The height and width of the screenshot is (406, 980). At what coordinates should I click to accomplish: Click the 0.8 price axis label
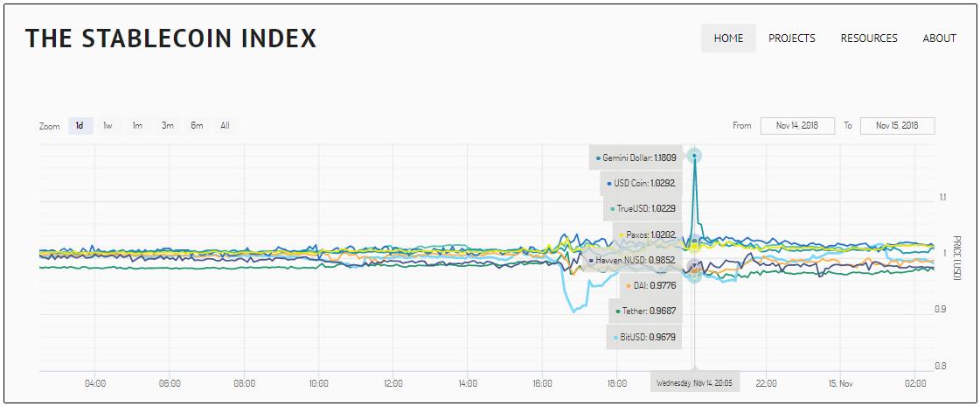click(x=942, y=366)
